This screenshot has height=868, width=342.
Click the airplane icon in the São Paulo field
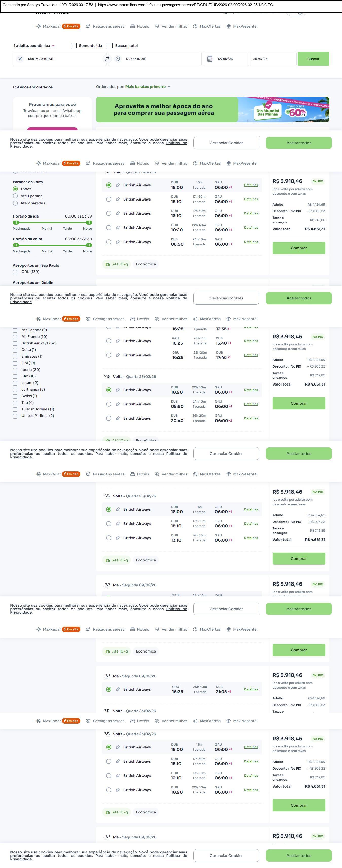20,59
